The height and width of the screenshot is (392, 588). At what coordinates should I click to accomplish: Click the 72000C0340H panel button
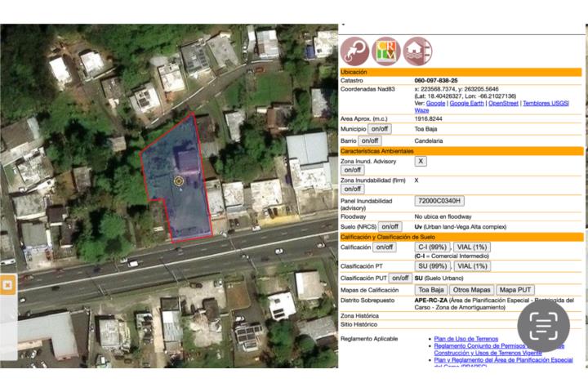pos(439,201)
